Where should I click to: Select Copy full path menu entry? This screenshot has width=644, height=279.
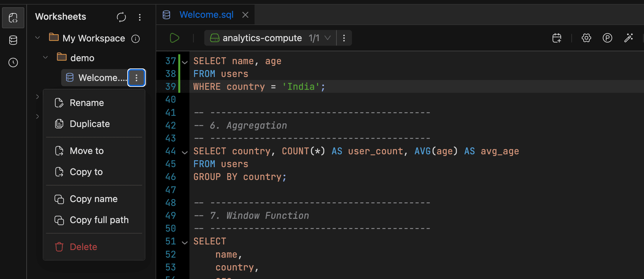point(99,220)
